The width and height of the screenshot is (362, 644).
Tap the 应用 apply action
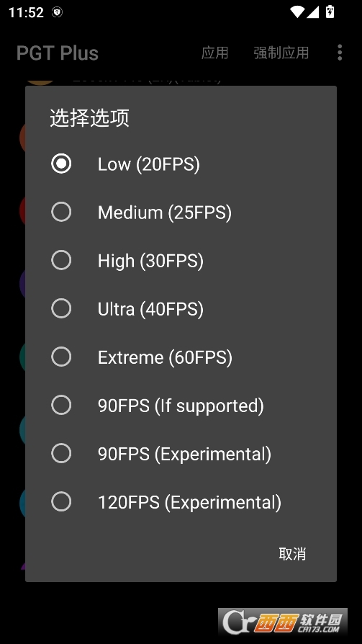click(214, 53)
